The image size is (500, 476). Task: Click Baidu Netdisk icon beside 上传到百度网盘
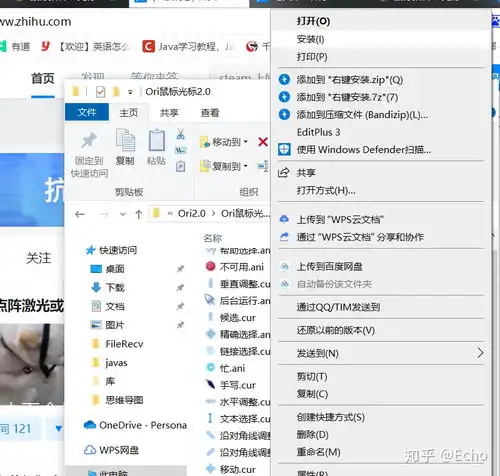284,266
